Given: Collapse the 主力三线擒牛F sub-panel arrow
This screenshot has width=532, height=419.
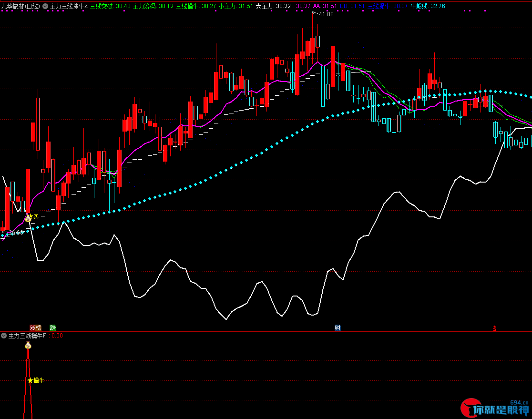Looking at the screenshot, I should 4,336.
